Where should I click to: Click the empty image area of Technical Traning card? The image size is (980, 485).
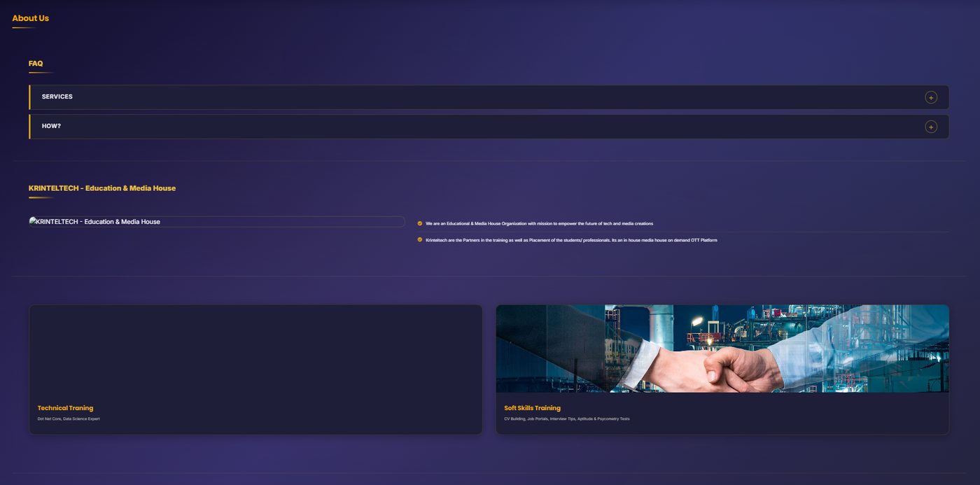click(255, 349)
